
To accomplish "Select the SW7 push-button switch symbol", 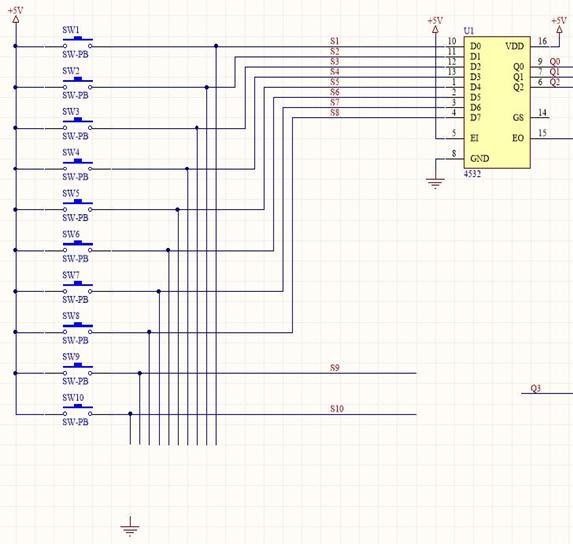I will [77, 288].
